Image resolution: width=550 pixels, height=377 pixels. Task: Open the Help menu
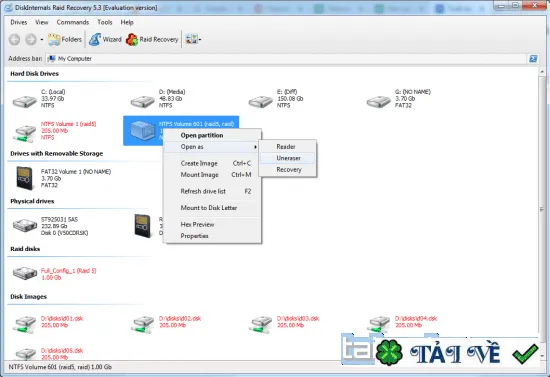pos(127,22)
